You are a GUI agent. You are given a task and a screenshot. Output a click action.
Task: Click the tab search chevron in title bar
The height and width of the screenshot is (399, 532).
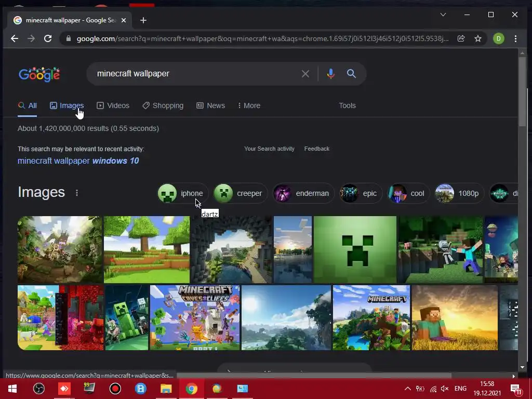pos(443,15)
